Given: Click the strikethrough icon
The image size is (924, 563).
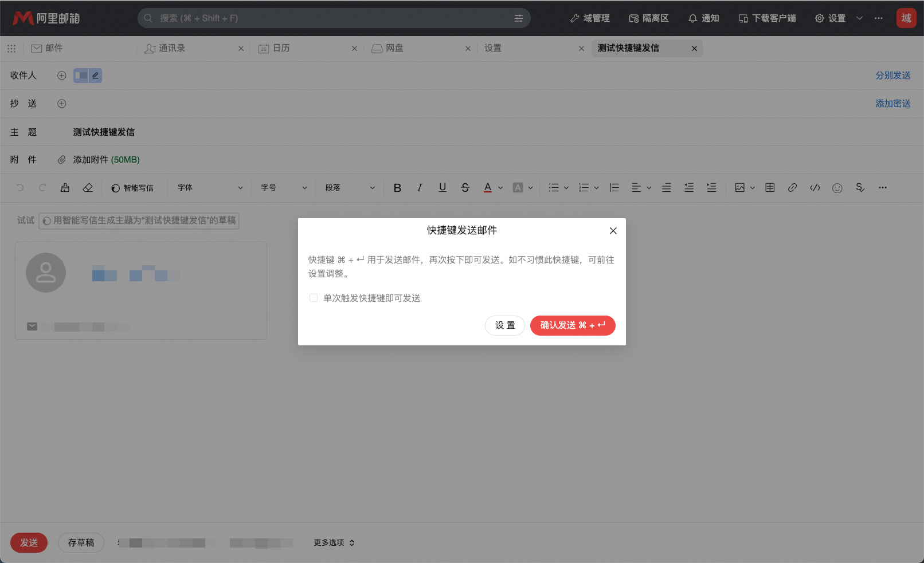Looking at the screenshot, I should [465, 188].
